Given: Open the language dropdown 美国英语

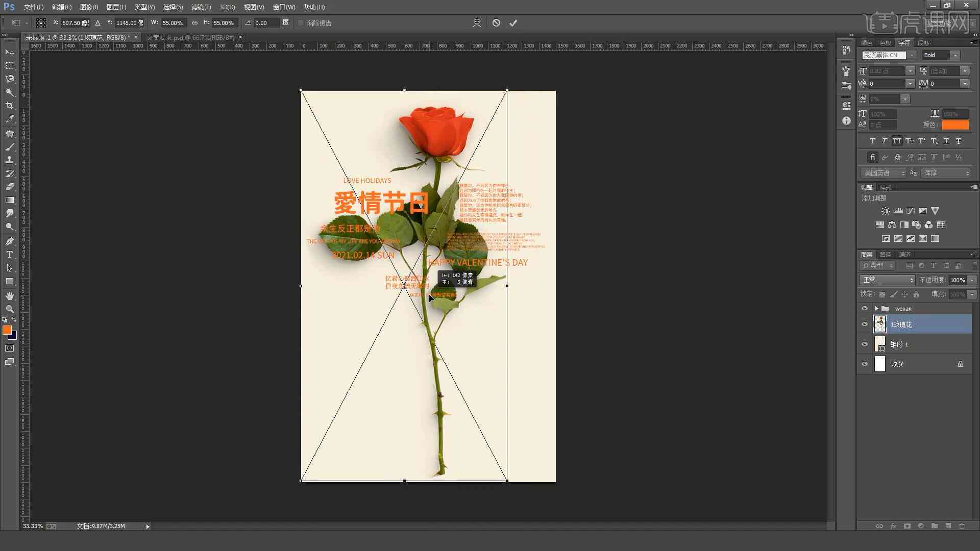Looking at the screenshot, I should (x=884, y=173).
